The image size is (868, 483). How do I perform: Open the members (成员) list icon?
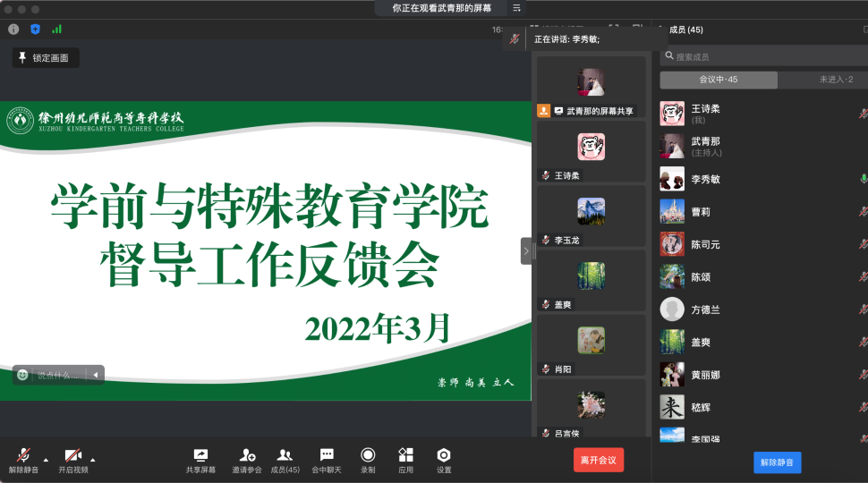[x=285, y=455]
